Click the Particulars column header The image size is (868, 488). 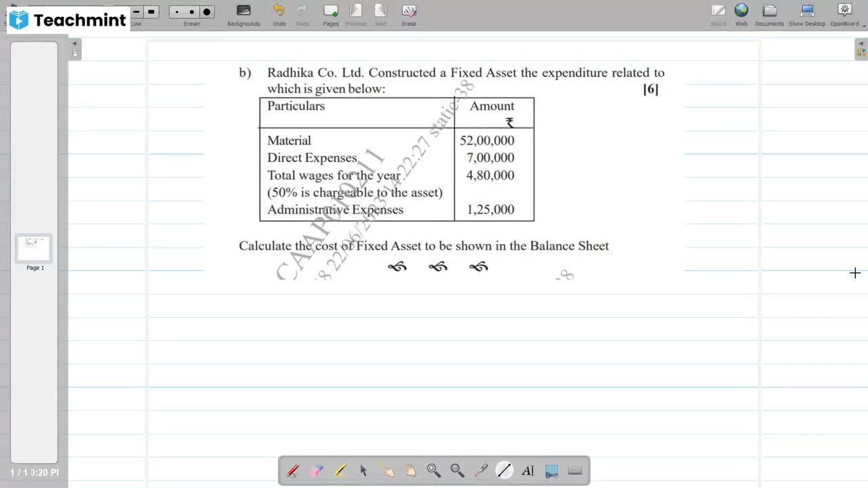coord(296,106)
